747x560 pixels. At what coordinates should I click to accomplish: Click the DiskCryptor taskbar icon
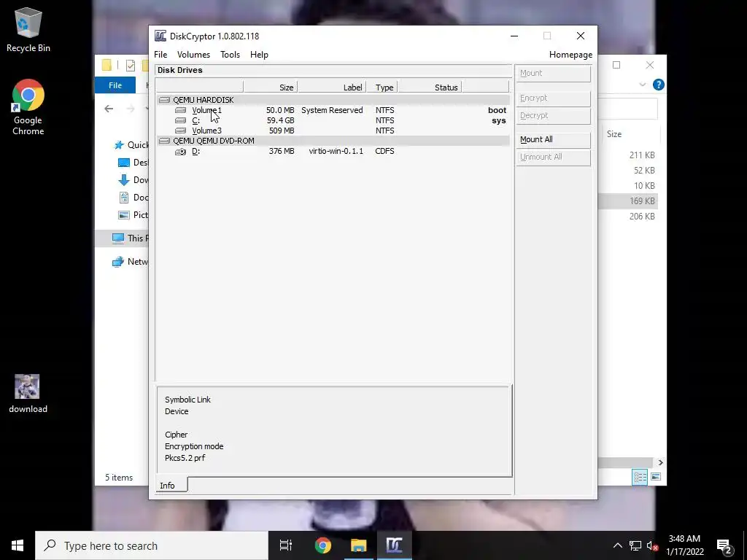395,545
